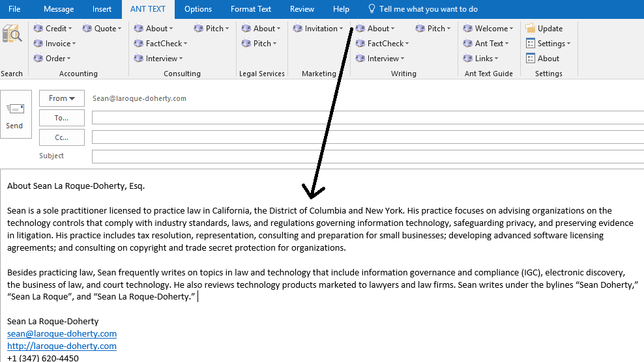The width and height of the screenshot is (644, 362).
Task: Click in the Cc address field
Action: [x=368, y=137]
